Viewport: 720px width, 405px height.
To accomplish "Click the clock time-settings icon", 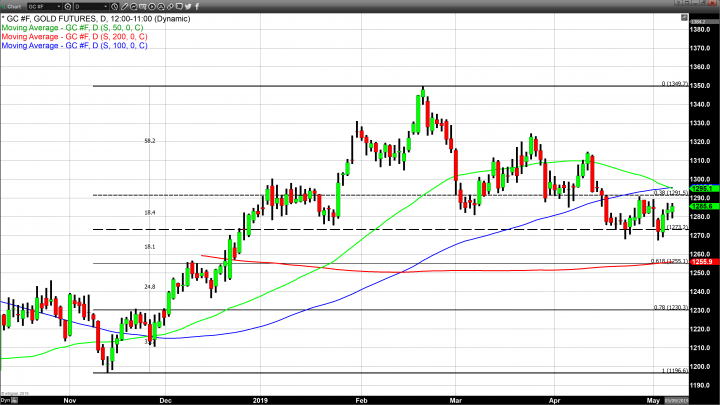I will click(114, 6).
